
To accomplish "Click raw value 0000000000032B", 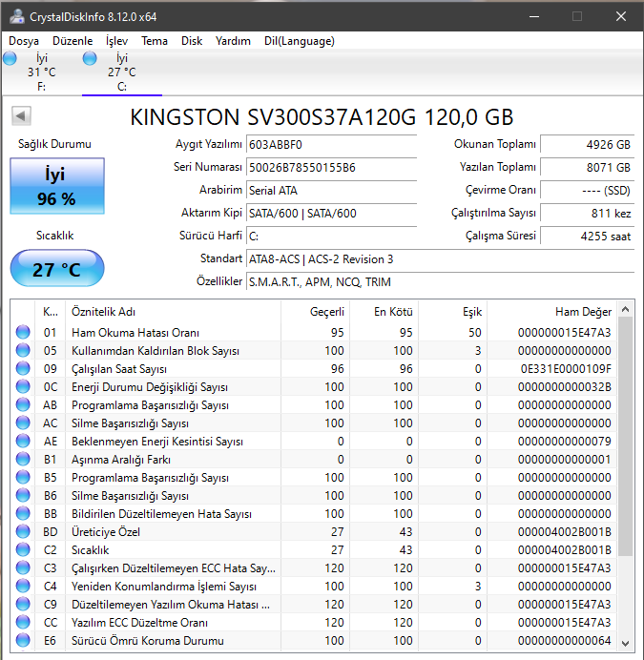I will point(565,387).
